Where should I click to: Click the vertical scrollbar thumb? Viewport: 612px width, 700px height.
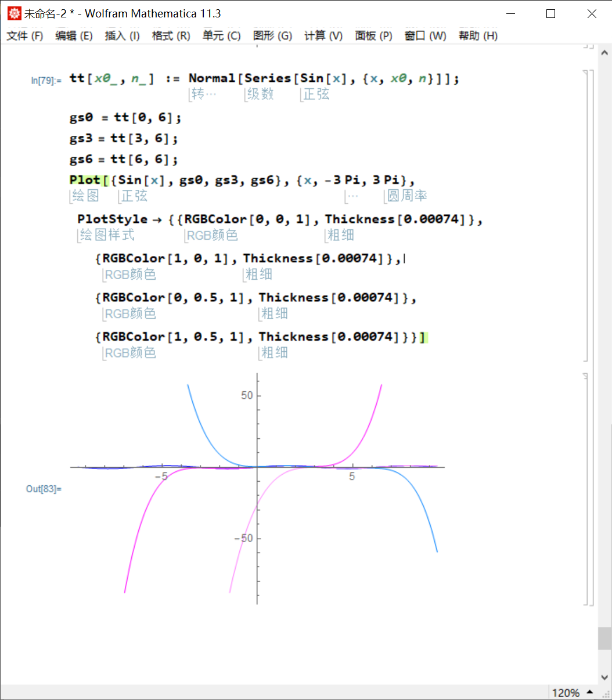point(604,638)
